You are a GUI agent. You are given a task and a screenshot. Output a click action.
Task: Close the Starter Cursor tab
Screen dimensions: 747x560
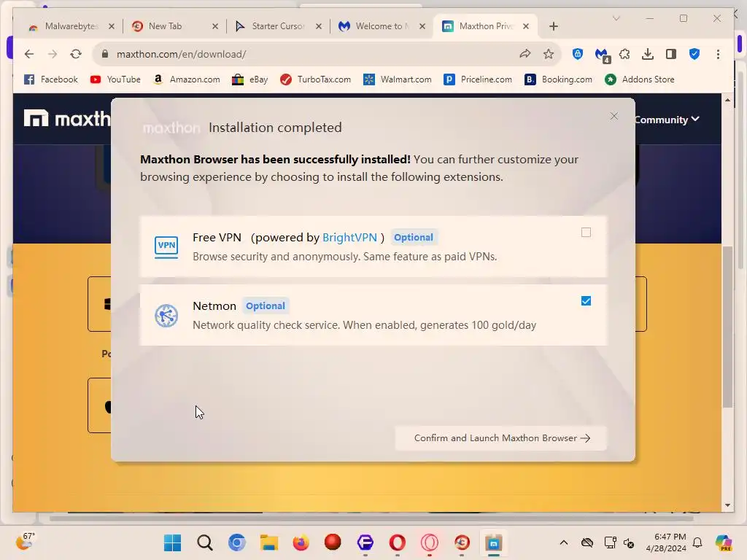(x=319, y=26)
